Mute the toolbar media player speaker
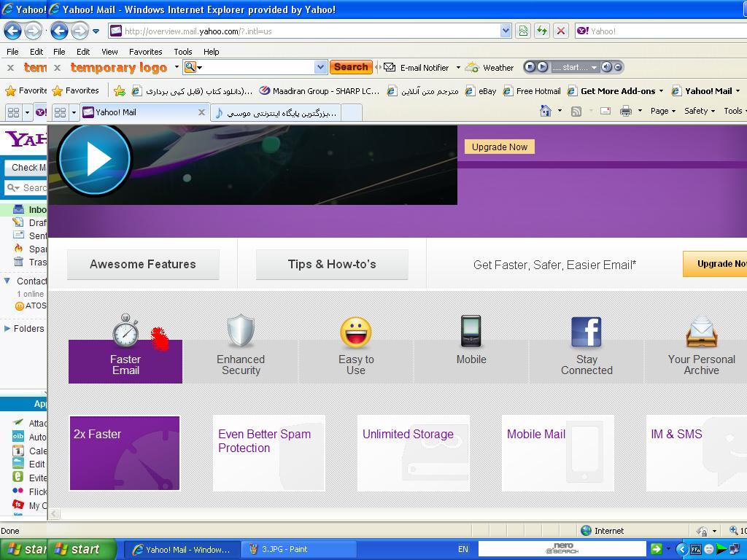This screenshot has height=560, width=747. (x=606, y=67)
